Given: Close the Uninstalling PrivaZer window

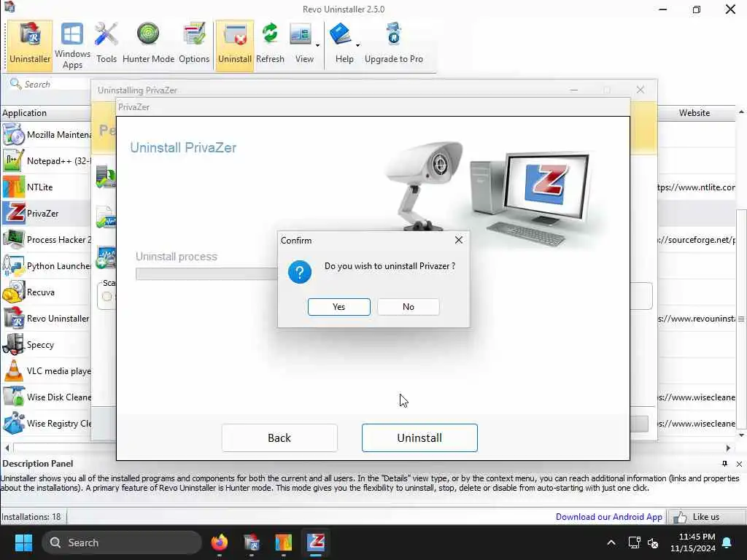Looking at the screenshot, I should pos(640,90).
